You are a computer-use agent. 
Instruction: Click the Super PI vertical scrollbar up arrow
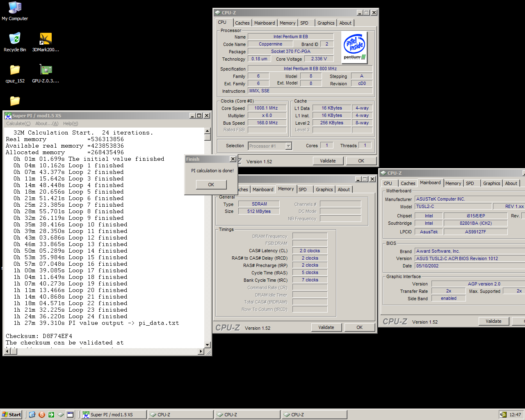point(208,131)
